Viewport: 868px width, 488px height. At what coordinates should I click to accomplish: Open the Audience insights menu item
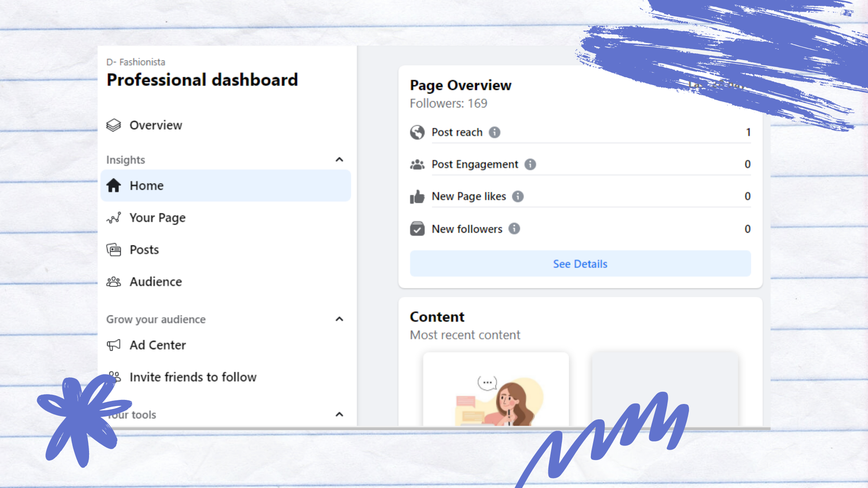(156, 282)
